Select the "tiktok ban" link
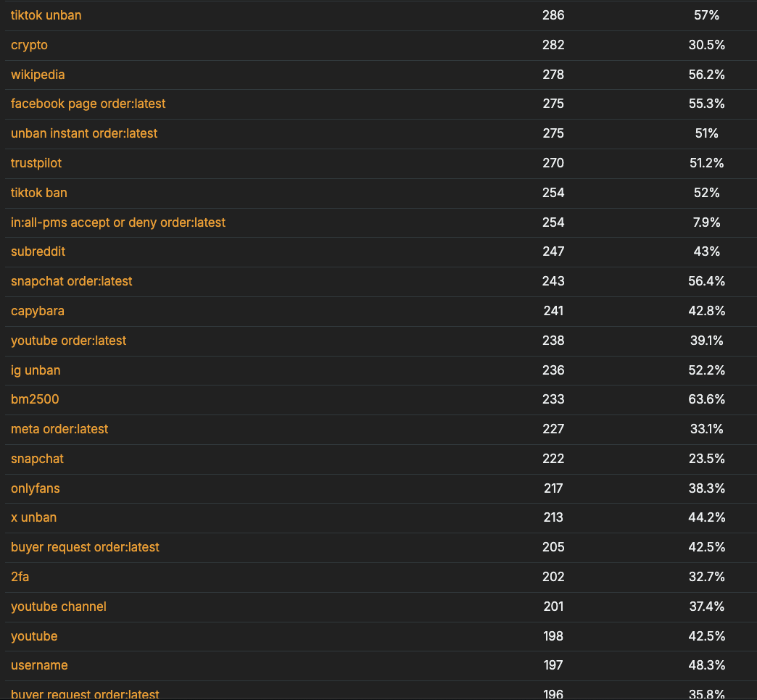The image size is (757, 700). coord(39,193)
